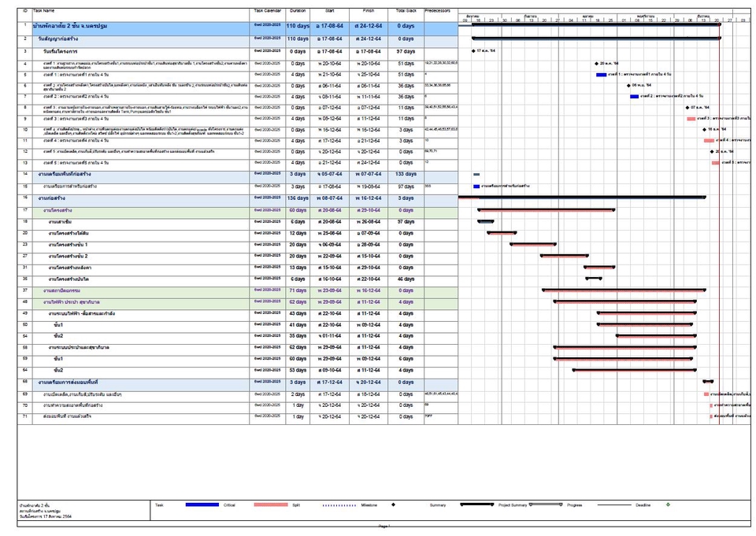Click task name 'งานเสาเข็ม' in row 18
This screenshot has height=536, width=756.
pos(60,222)
